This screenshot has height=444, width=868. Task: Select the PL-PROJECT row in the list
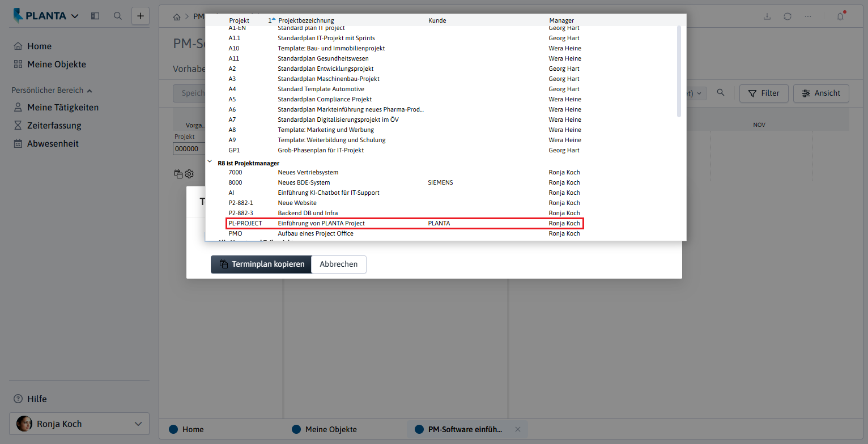(405, 223)
